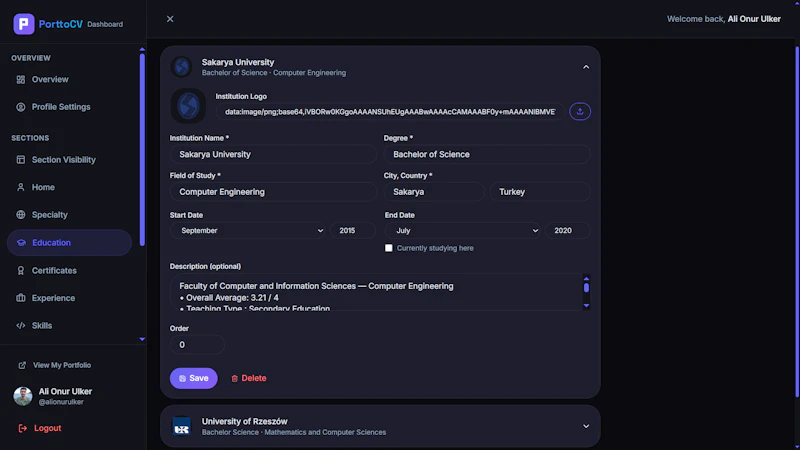Select Home in the sidebar
Image resolution: width=800 pixels, height=450 pixels.
(x=69, y=187)
